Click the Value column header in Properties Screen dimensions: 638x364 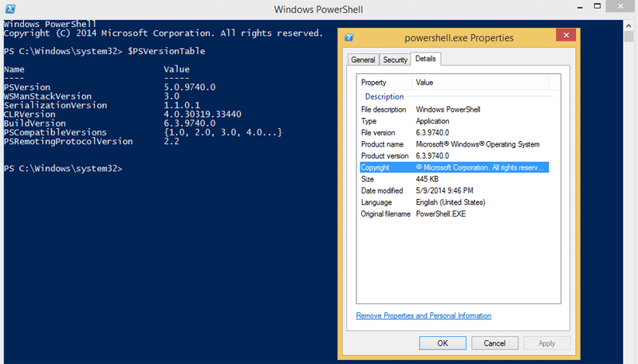tap(480, 83)
